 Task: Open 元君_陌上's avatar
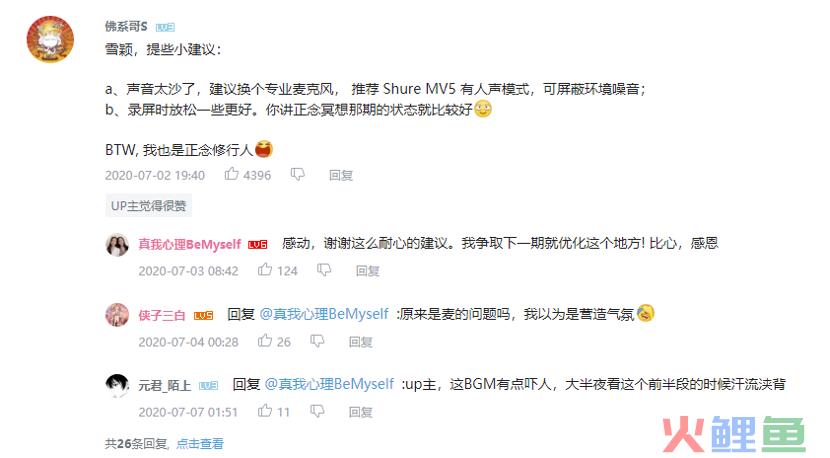pos(117,385)
